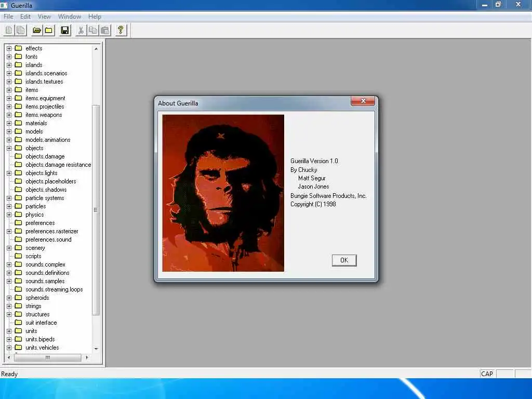Click the Guerilla application title bar icon
Screen dimensions: 532x399
click(x=4, y=5)
